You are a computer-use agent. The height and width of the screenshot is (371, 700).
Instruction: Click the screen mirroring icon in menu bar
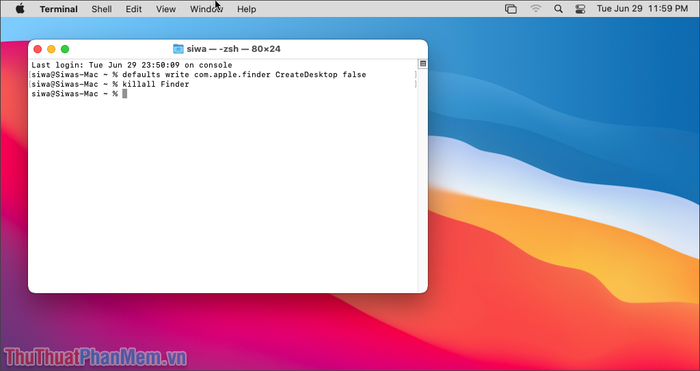point(511,9)
